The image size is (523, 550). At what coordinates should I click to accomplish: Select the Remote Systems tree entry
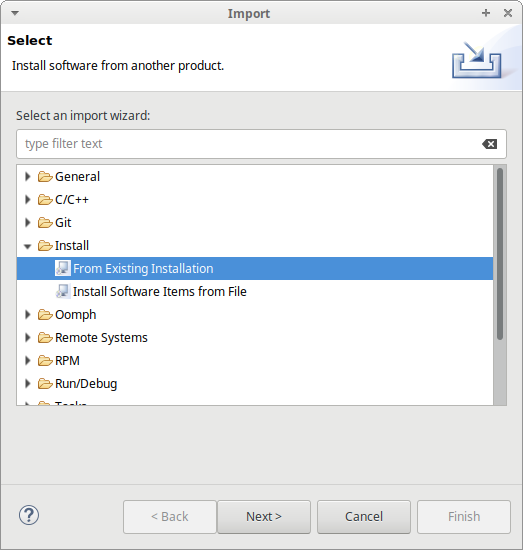(x=101, y=337)
